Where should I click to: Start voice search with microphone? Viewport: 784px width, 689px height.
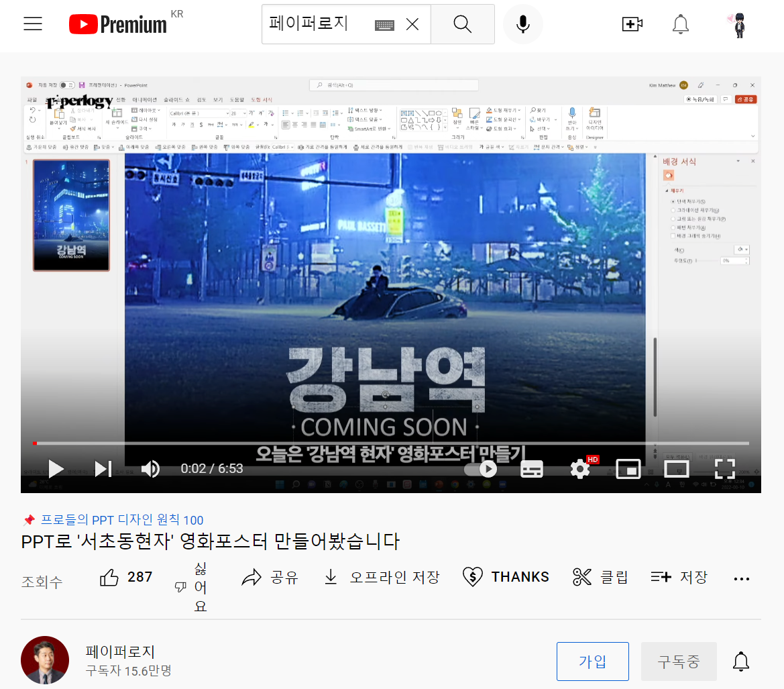coord(523,24)
